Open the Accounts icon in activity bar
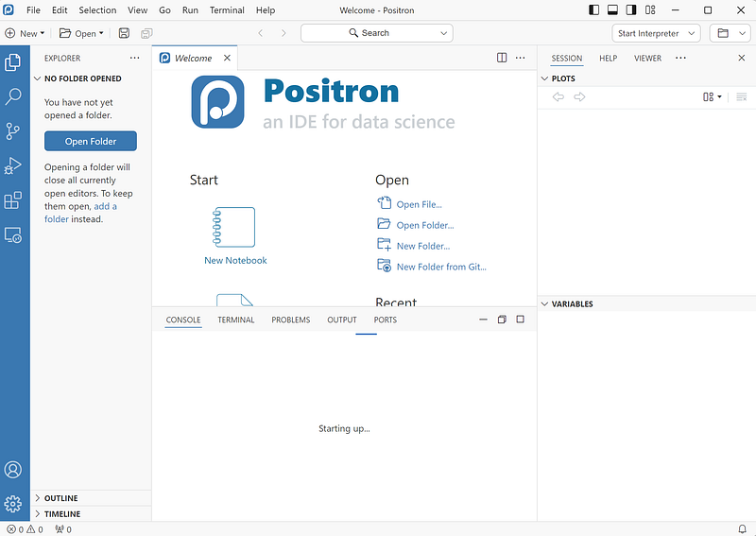Image resolution: width=756 pixels, height=536 pixels. pyautogui.click(x=13, y=470)
